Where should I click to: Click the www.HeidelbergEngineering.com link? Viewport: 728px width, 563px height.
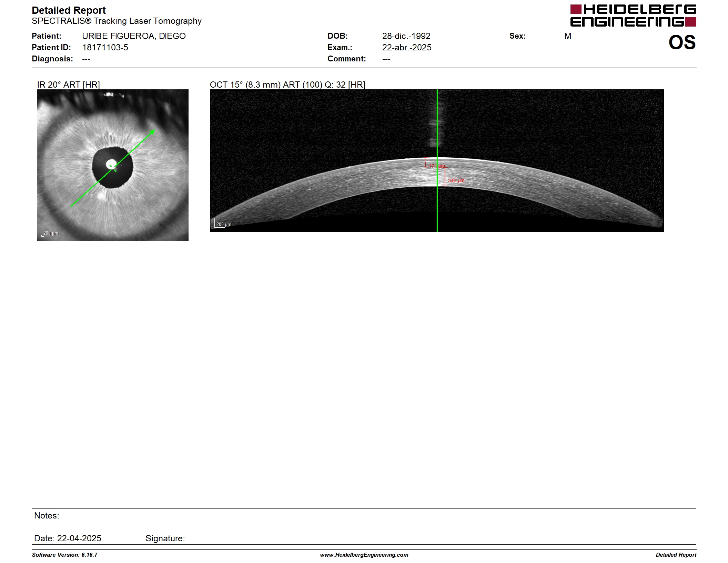[364, 555]
